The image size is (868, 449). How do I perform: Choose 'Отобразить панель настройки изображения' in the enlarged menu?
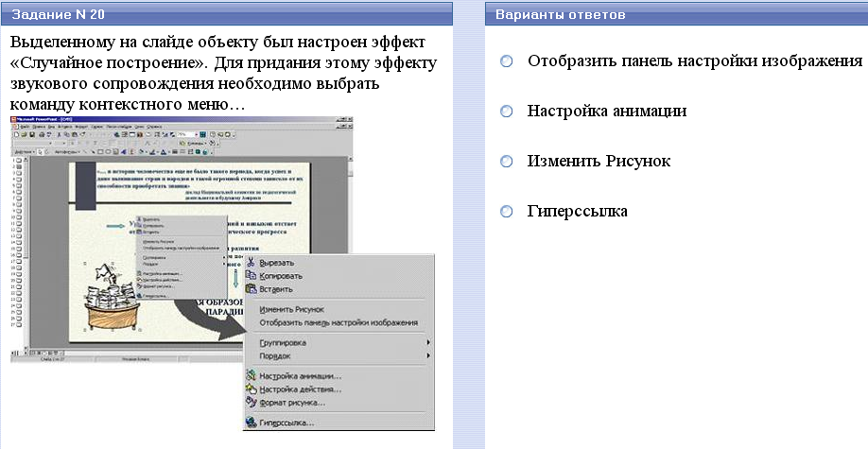point(339,322)
